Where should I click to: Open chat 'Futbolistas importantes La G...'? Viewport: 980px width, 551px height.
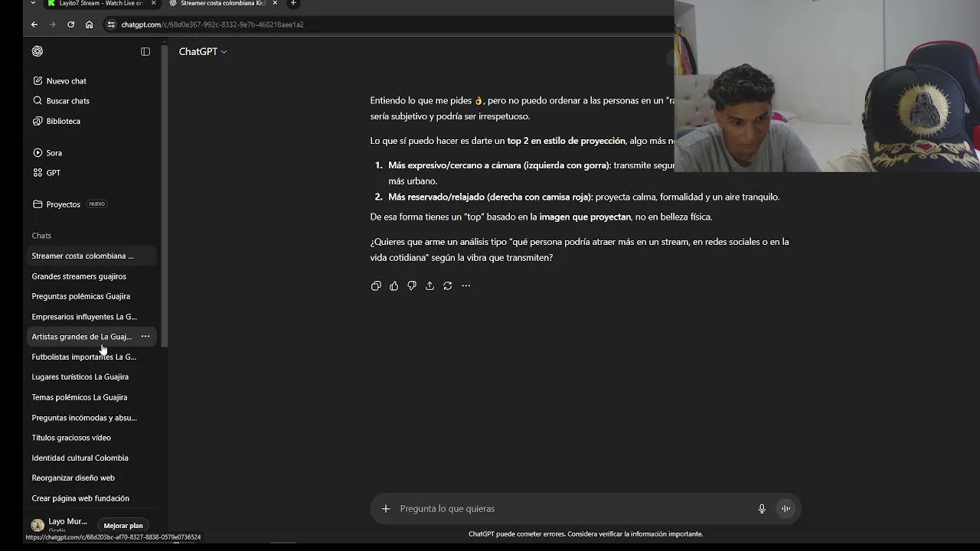pos(92,357)
